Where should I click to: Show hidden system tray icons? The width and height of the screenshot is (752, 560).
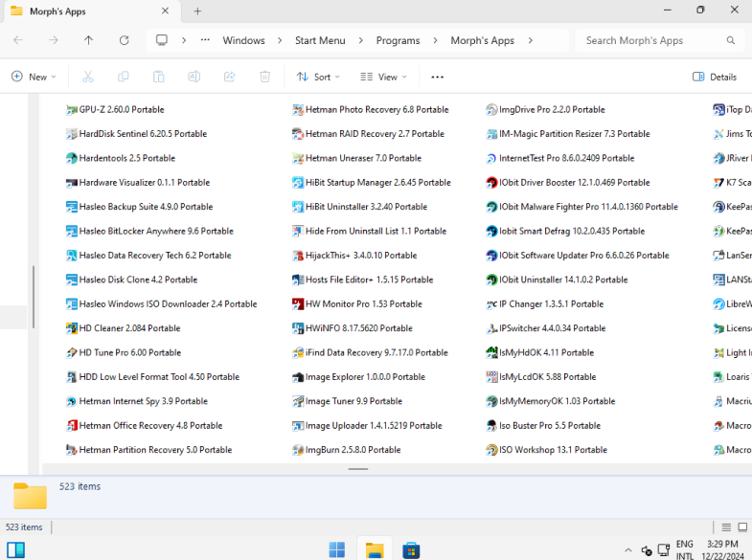pyautogui.click(x=628, y=549)
